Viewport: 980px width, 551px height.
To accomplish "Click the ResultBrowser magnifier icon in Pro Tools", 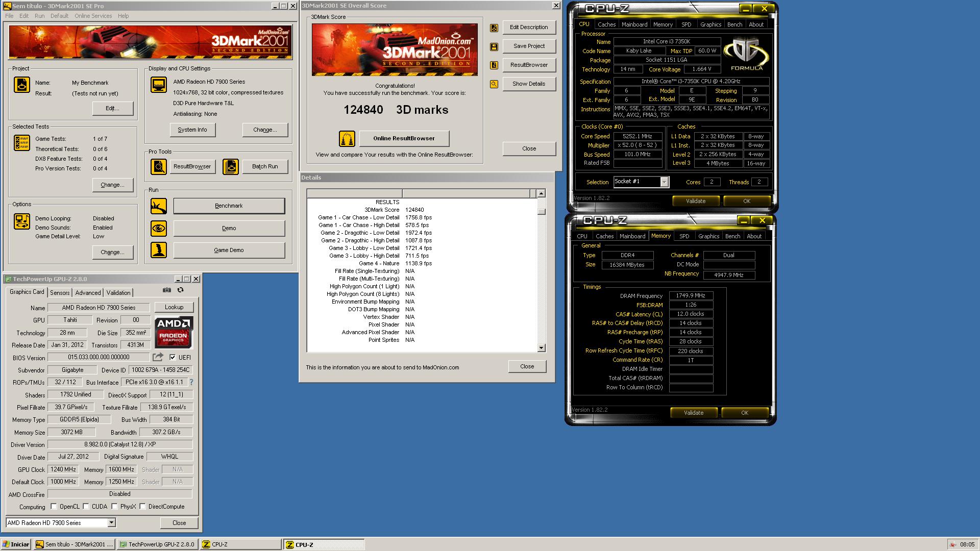I will click(x=159, y=166).
